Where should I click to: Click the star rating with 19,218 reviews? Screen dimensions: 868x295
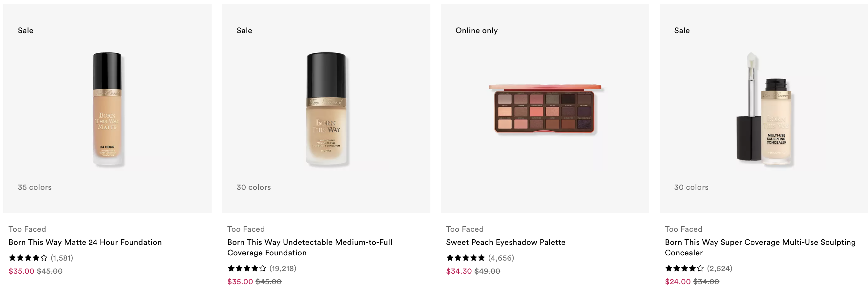tap(247, 268)
